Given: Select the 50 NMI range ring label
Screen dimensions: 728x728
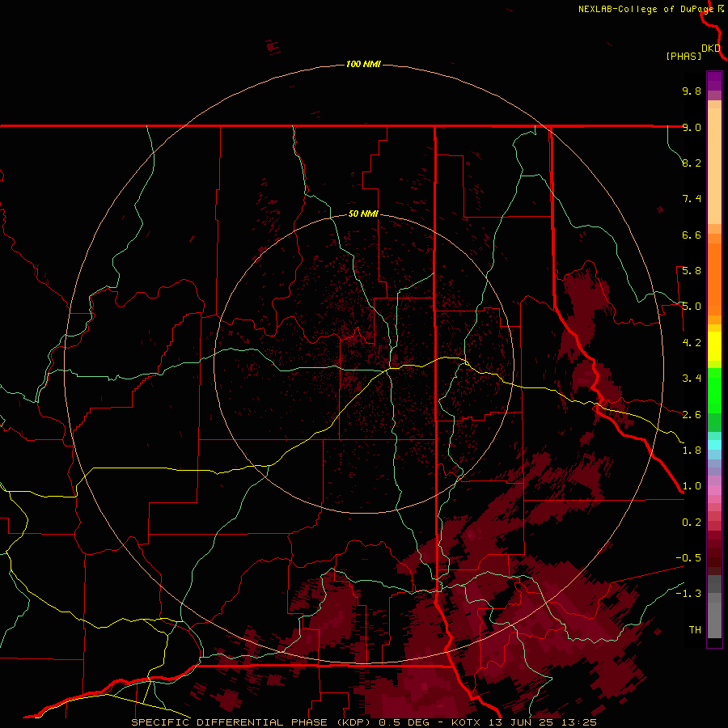Looking at the screenshot, I should coord(363,214).
